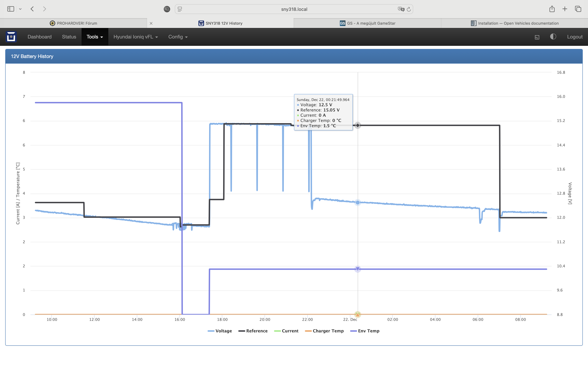Show tab overview icon

click(578, 9)
